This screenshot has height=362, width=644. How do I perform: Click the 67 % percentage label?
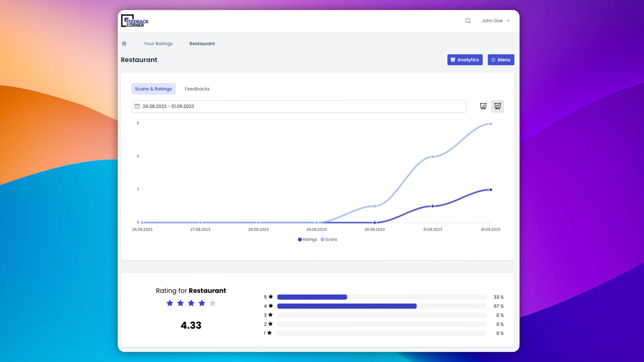(x=499, y=306)
